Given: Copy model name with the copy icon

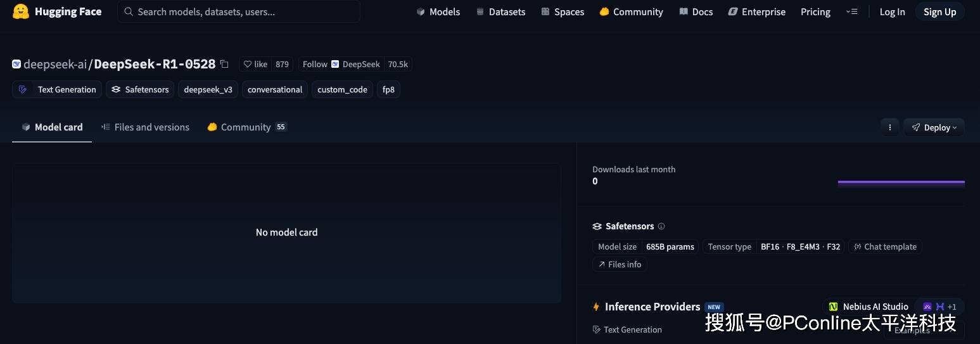Looking at the screenshot, I should pyautogui.click(x=224, y=64).
